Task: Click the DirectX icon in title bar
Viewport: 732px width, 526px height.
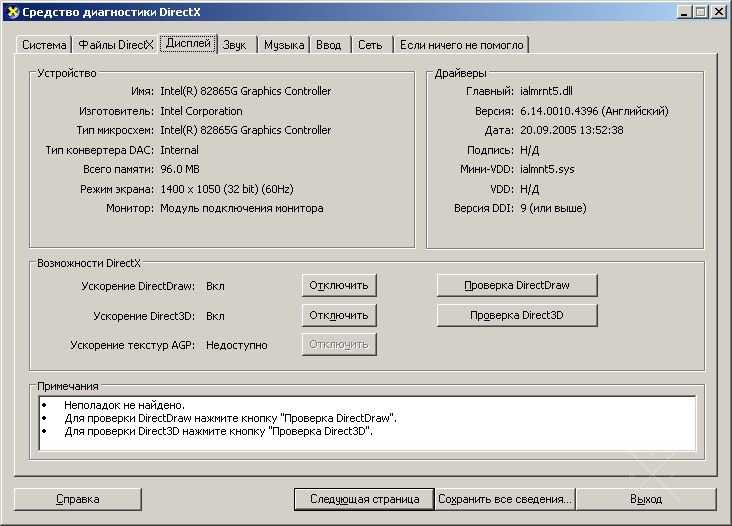Action: [13, 12]
